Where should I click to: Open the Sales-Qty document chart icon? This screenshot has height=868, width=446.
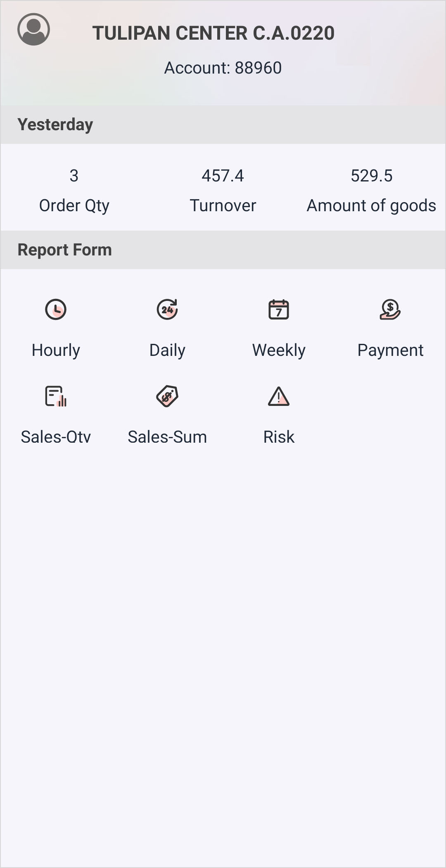(x=56, y=396)
